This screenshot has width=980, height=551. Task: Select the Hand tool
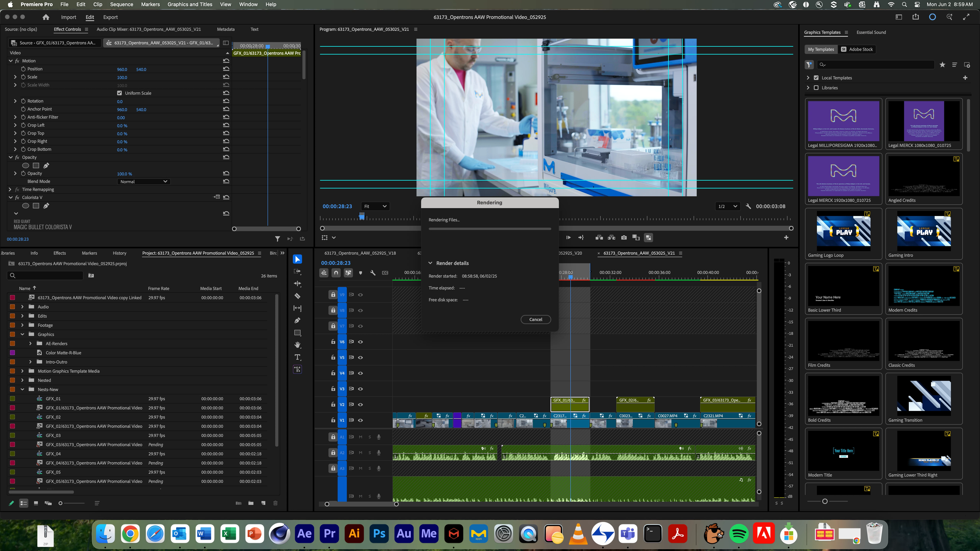[297, 345]
